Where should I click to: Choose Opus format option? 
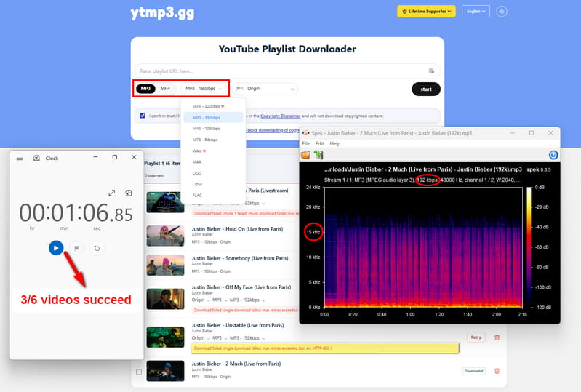(213, 184)
